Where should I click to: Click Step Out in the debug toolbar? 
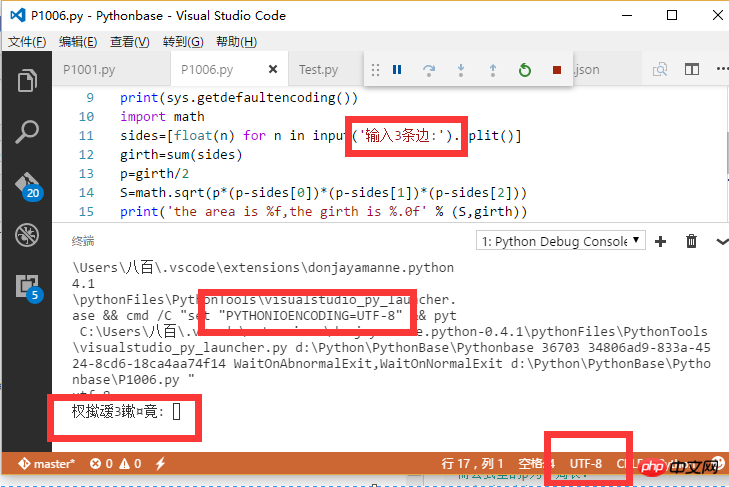(x=493, y=70)
